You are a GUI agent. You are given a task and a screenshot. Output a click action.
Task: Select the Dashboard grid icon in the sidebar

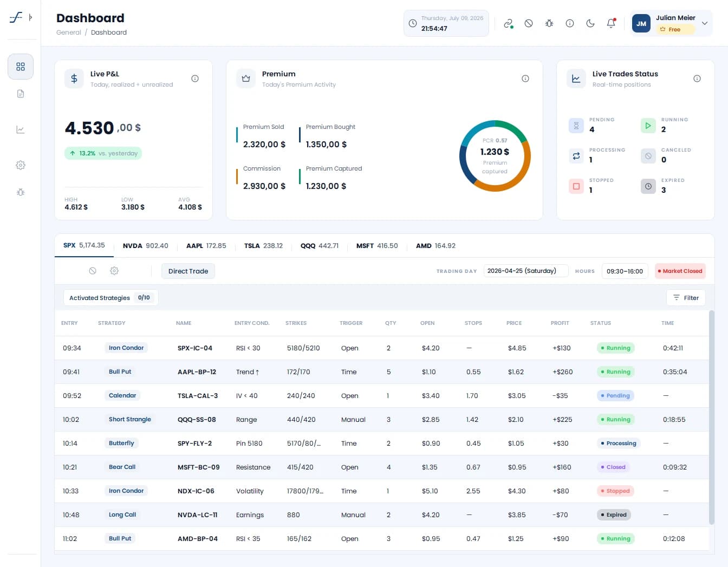tap(21, 67)
